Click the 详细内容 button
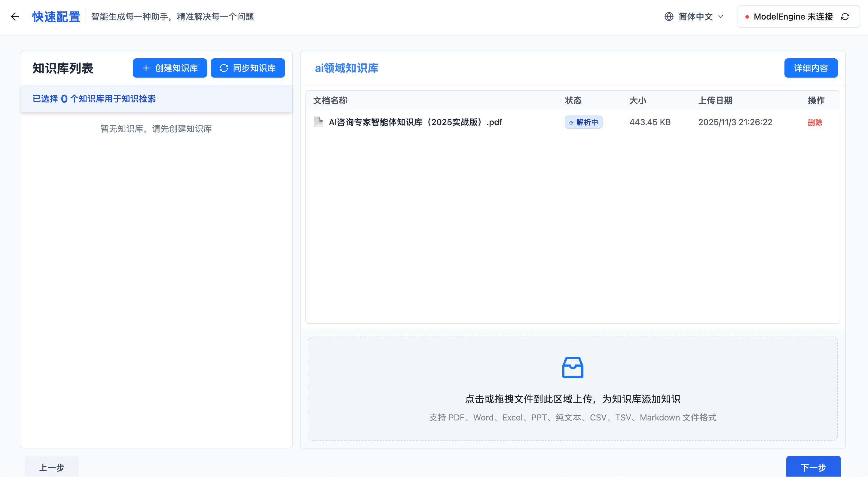This screenshot has width=868, height=477. (811, 68)
